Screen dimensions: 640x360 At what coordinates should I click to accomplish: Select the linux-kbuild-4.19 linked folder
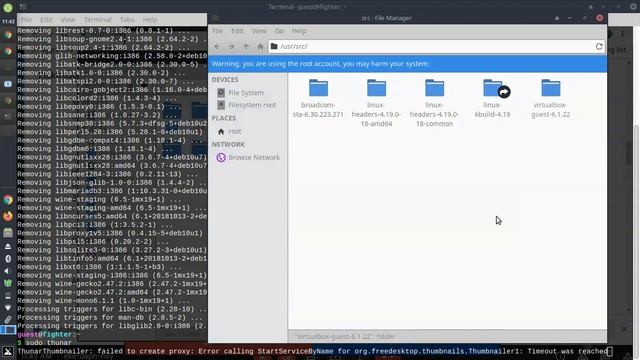pyautogui.click(x=493, y=98)
